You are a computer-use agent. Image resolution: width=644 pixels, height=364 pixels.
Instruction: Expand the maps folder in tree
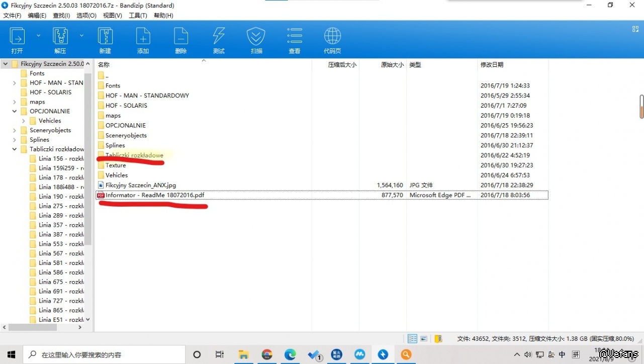pos(15,102)
